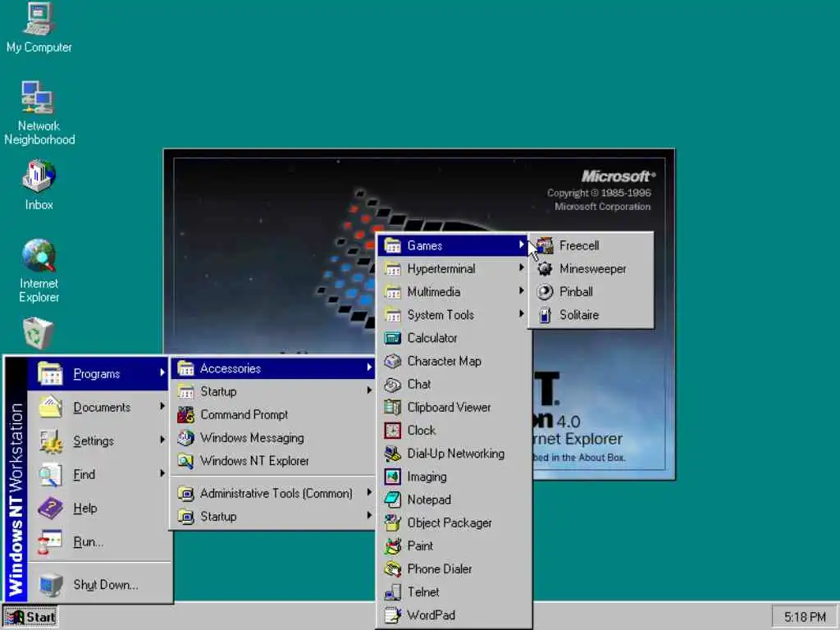Click the Shut Down monitor icon
The height and width of the screenshot is (630, 840).
51,584
